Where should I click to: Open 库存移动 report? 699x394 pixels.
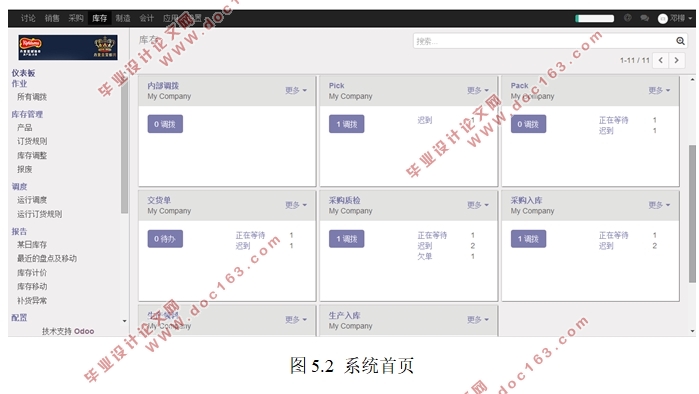click(32, 286)
